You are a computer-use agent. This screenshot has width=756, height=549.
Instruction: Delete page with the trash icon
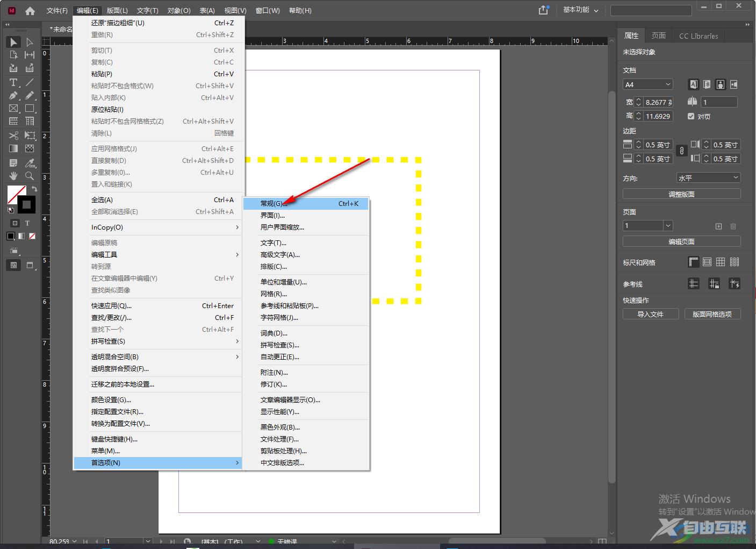733,226
